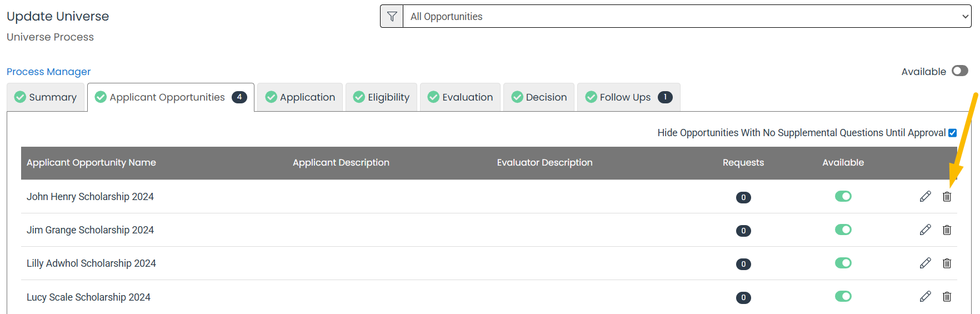Edit John Henry Scholarship 2024 pencil icon
The width and height of the screenshot is (980, 314).
coord(925,197)
